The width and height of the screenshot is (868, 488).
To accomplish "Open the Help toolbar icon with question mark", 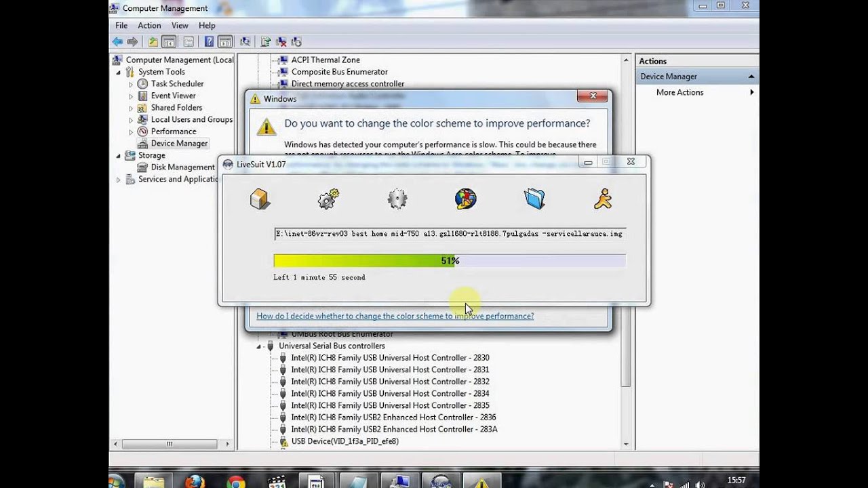I will (209, 42).
